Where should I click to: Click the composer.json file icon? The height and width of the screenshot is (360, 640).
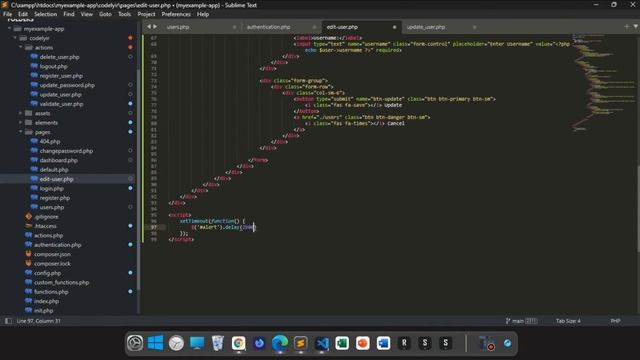tap(29, 254)
